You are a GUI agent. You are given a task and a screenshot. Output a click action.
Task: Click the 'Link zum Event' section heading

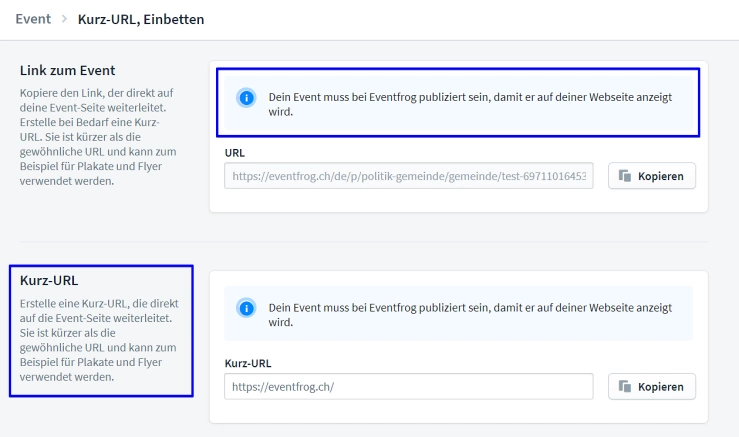click(x=68, y=71)
